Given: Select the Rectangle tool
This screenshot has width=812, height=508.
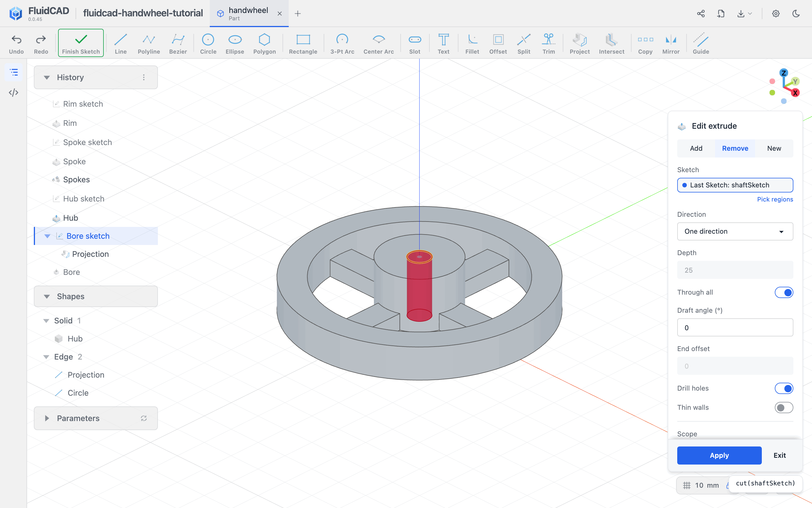Looking at the screenshot, I should coord(303,44).
